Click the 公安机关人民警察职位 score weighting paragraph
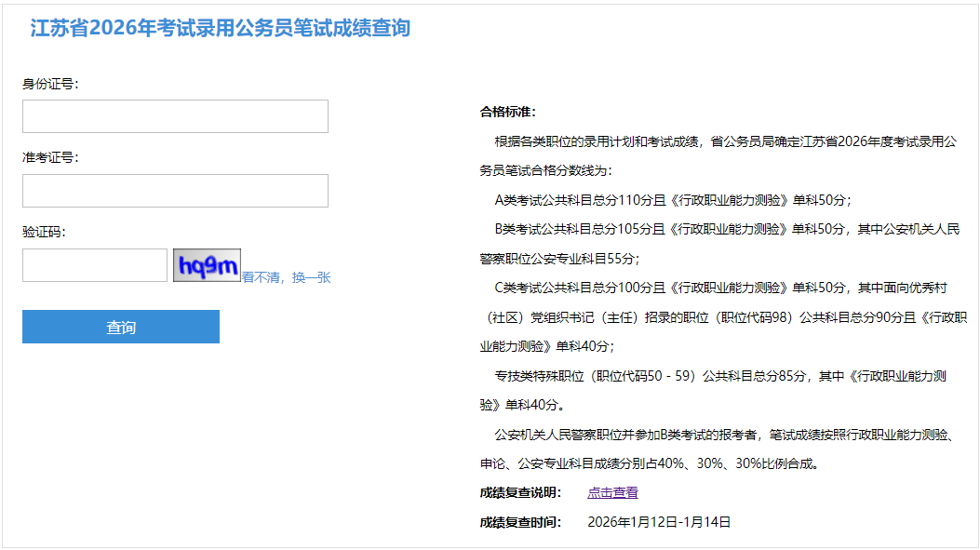Image resolution: width=980 pixels, height=550 pixels. click(x=717, y=435)
